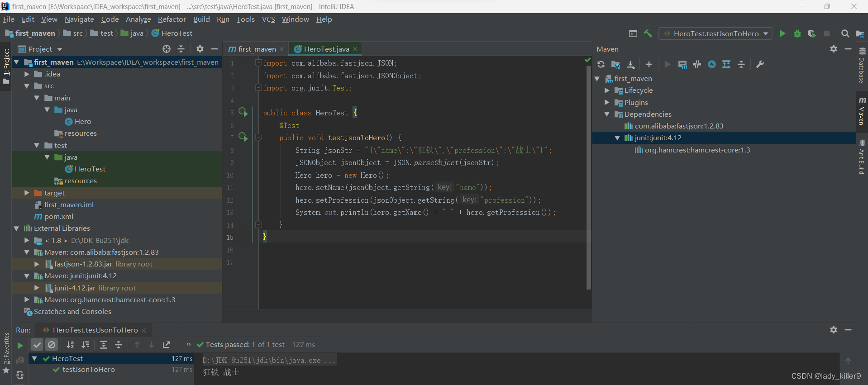Image resolution: width=868 pixels, height=385 pixels.
Task: Run with Coverage shield icon
Action: tap(812, 33)
